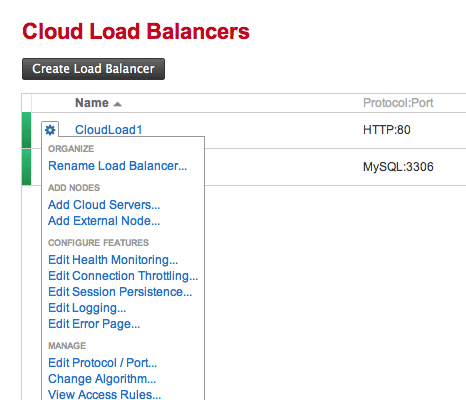Viewport: 466px width, 400px height.
Task: Open Edit Error Page menu entry
Action: click(x=94, y=324)
